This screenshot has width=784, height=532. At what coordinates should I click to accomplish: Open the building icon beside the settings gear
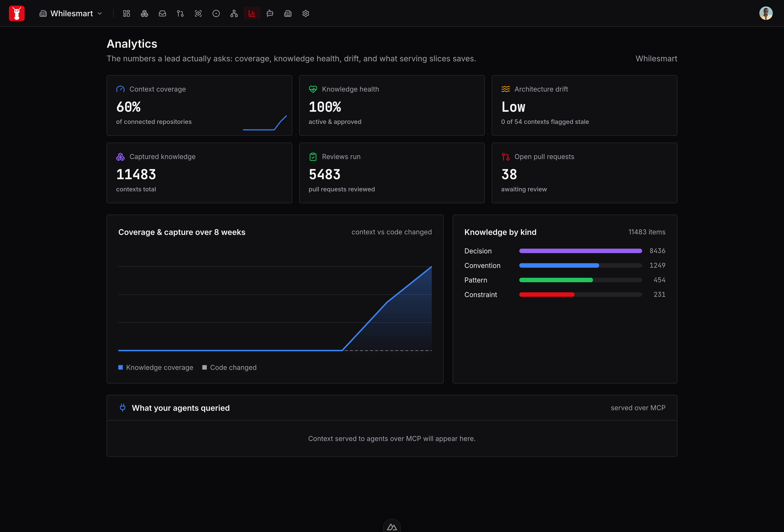click(x=288, y=13)
